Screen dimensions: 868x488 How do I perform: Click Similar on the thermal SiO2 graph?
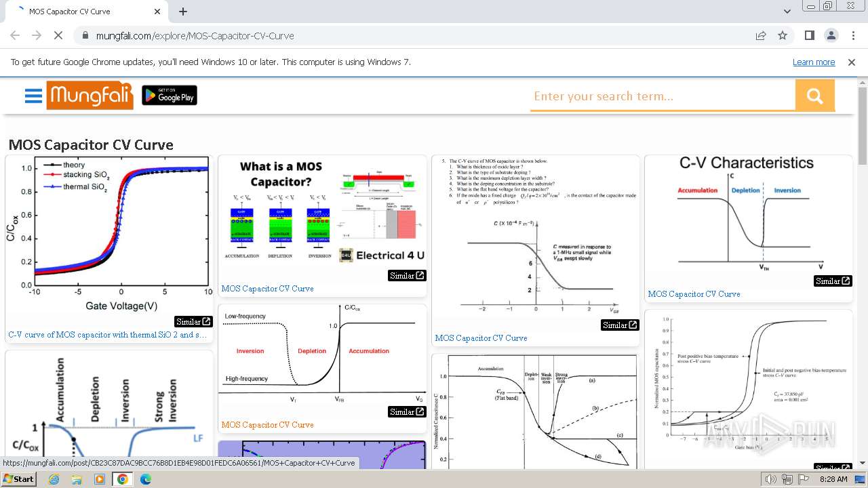193,321
